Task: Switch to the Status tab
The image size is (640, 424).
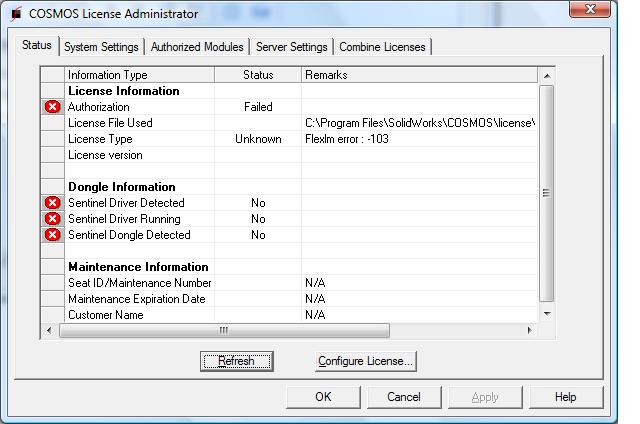Action: click(37, 45)
